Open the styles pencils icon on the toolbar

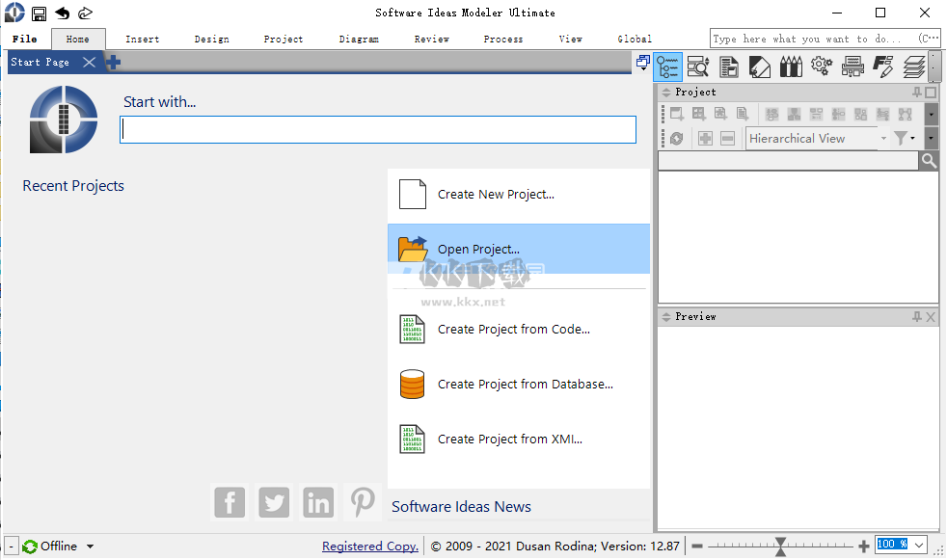tap(792, 66)
